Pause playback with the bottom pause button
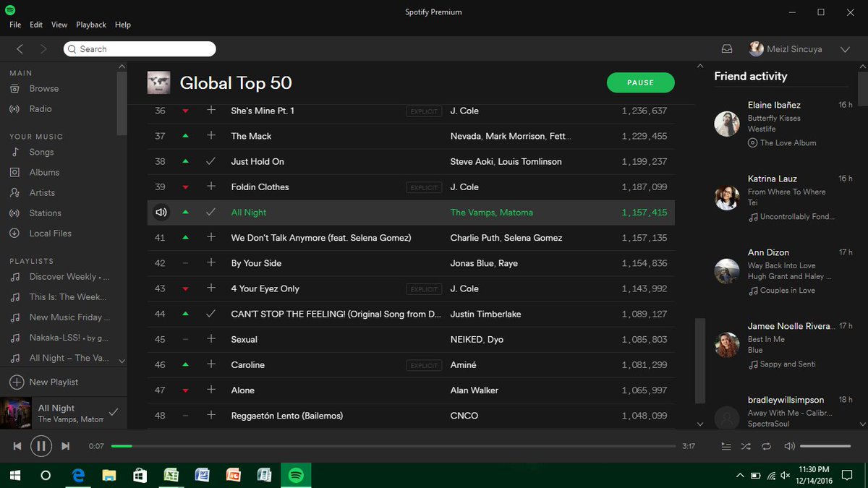Viewport: 868px width, 488px height. click(x=41, y=446)
